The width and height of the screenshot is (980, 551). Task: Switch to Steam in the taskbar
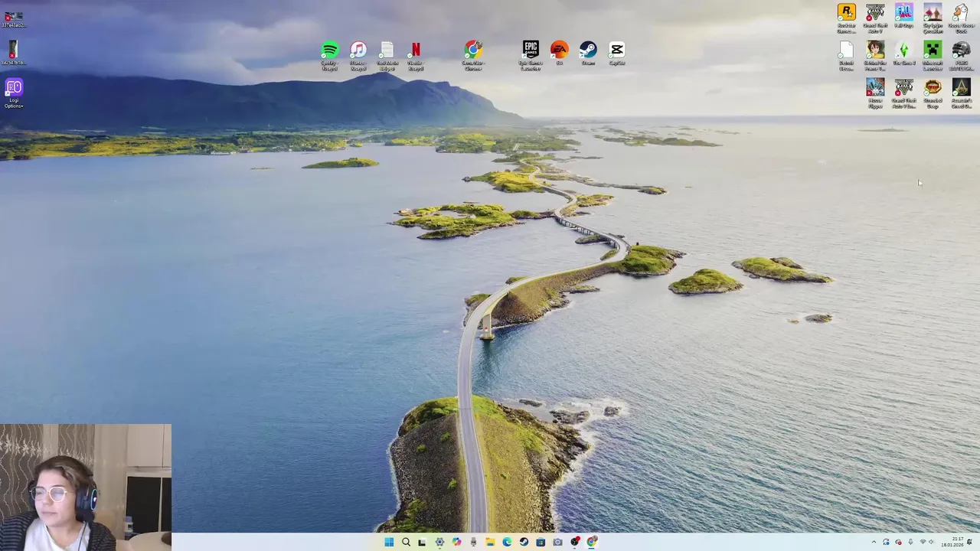(x=524, y=542)
